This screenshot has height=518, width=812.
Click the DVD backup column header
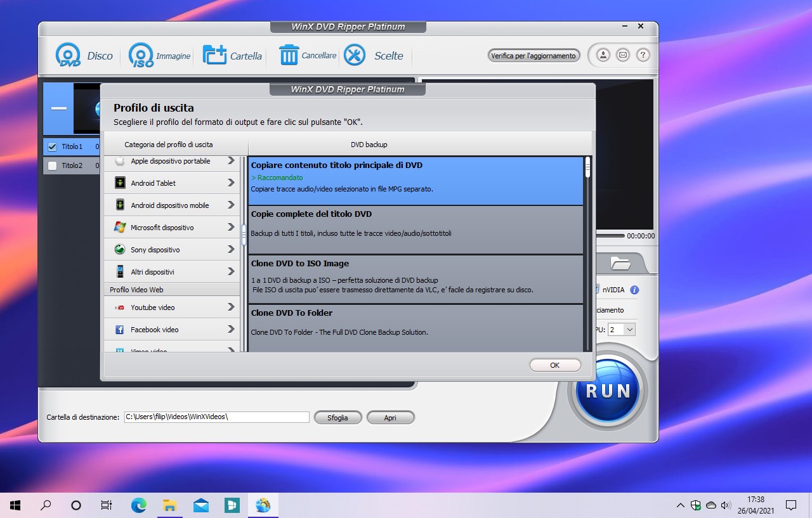369,145
